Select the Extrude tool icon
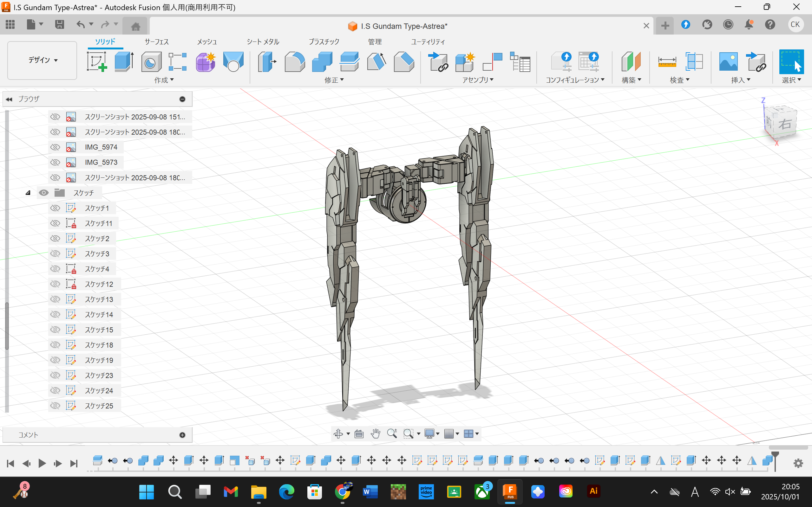The height and width of the screenshot is (507, 812). [124, 62]
